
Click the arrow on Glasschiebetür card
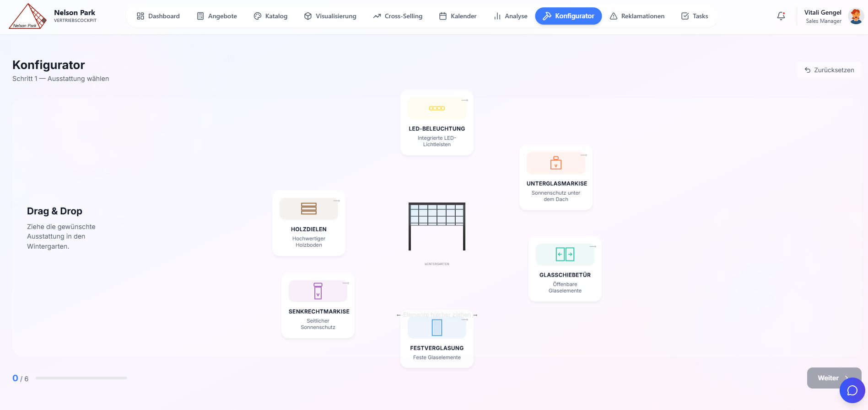click(x=593, y=246)
